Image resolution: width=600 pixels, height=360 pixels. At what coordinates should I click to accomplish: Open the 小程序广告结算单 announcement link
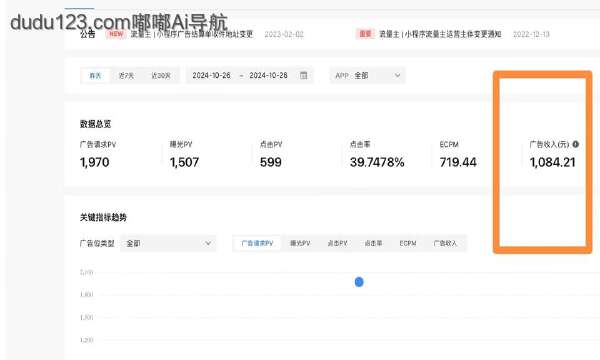(192, 34)
